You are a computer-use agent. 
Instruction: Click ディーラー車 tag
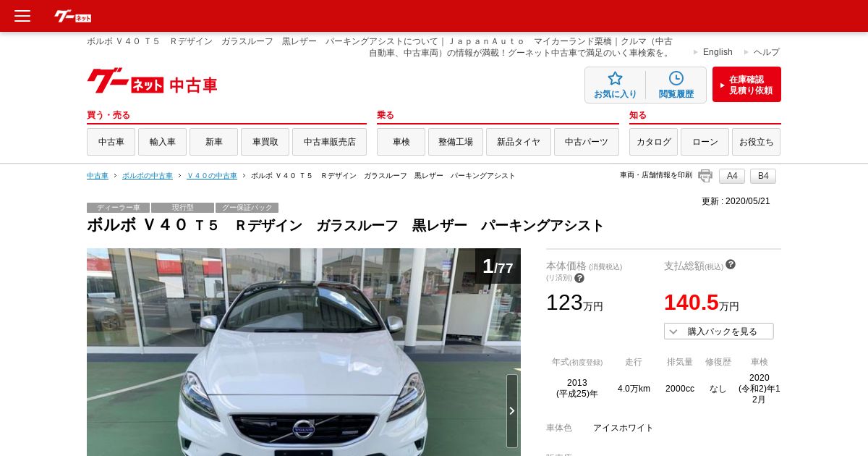click(118, 208)
